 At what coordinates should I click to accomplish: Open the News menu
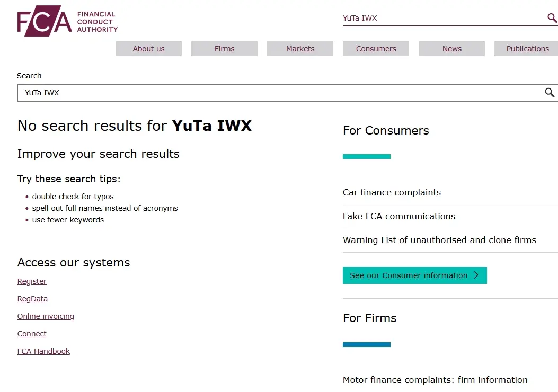click(451, 48)
